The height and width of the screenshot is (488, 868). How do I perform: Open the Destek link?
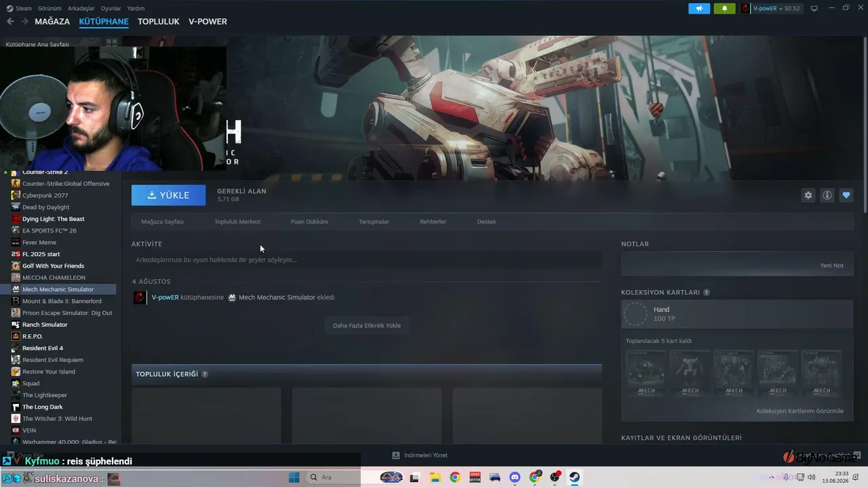pos(486,222)
